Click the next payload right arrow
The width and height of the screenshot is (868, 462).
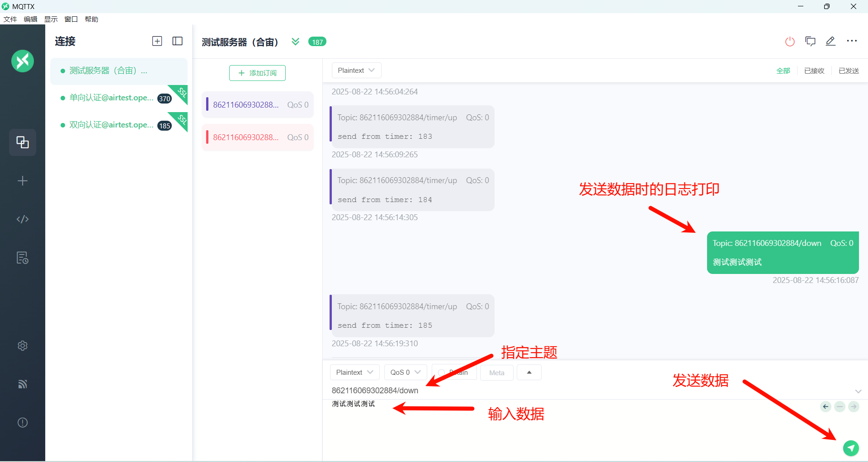tap(854, 407)
